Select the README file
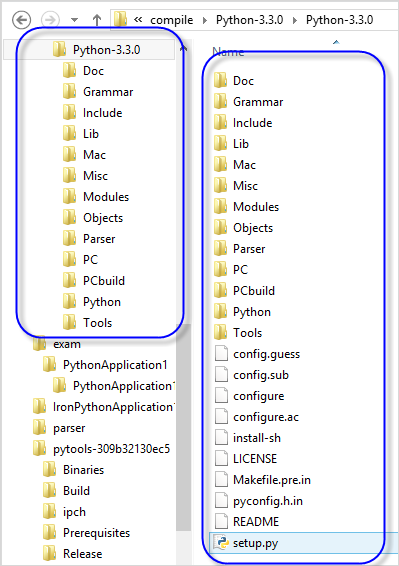399x566 pixels. pyautogui.click(x=256, y=522)
